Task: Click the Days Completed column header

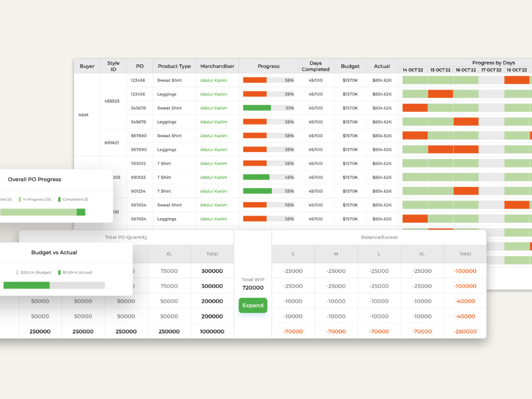Action: (315, 66)
